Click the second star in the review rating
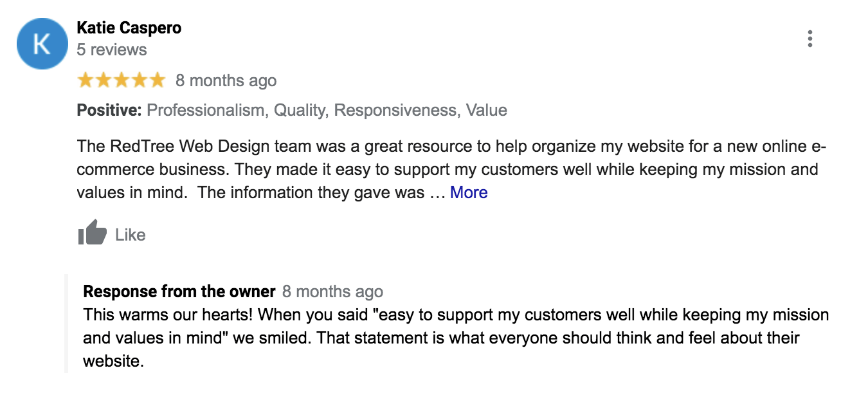Screen dimensions: 868x404 pyautogui.click(x=104, y=79)
